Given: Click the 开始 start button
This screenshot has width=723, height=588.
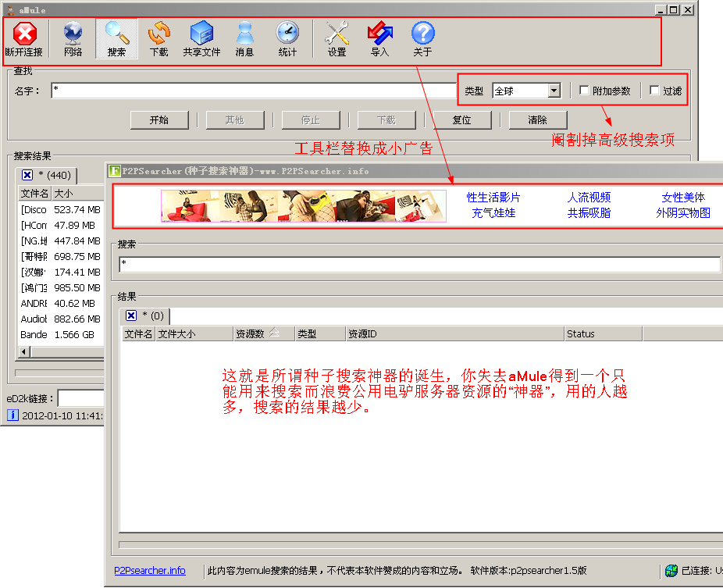Looking at the screenshot, I should pos(159,120).
